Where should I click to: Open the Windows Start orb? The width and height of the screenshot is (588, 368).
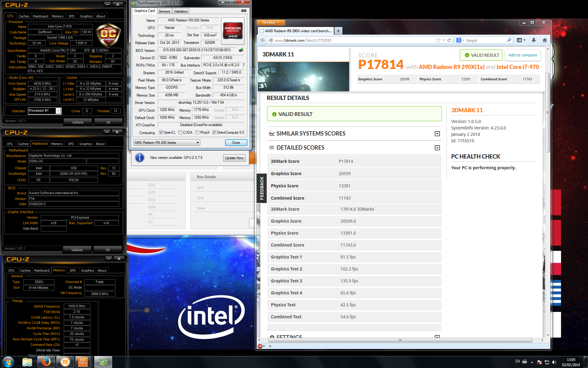[8, 362]
